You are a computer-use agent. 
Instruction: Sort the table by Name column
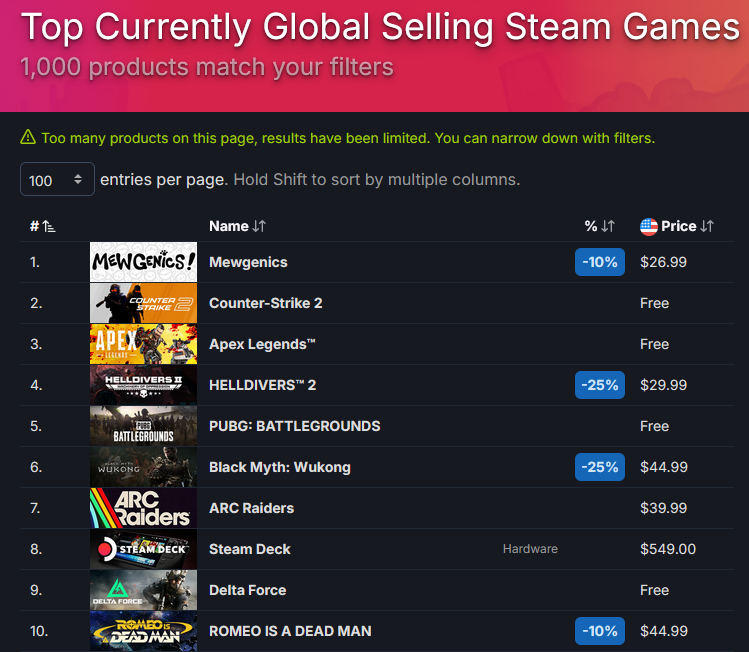(237, 226)
